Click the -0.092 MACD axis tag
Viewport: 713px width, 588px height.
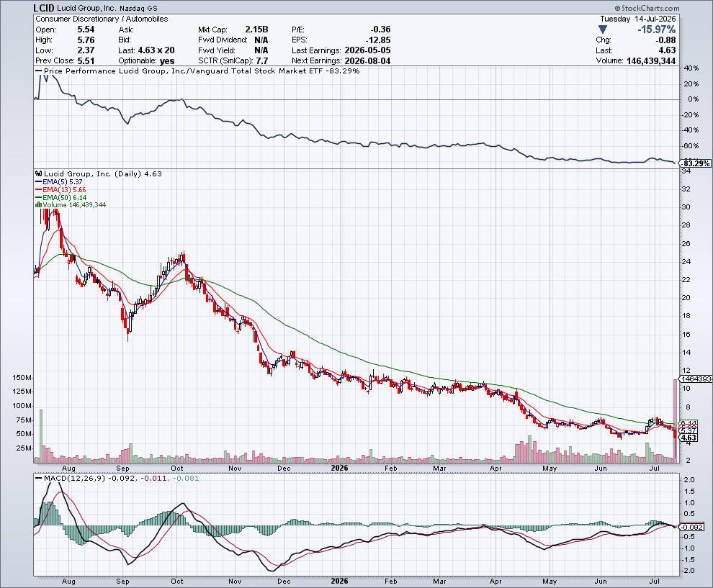693,527
